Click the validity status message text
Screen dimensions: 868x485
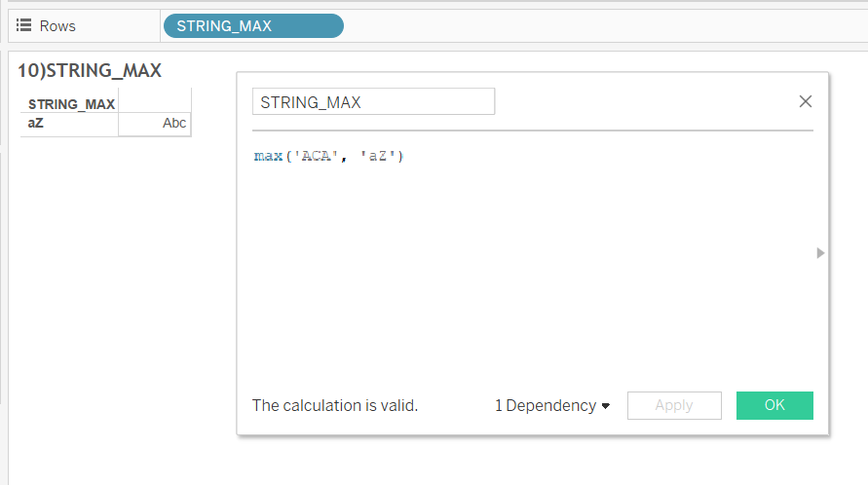pos(335,406)
